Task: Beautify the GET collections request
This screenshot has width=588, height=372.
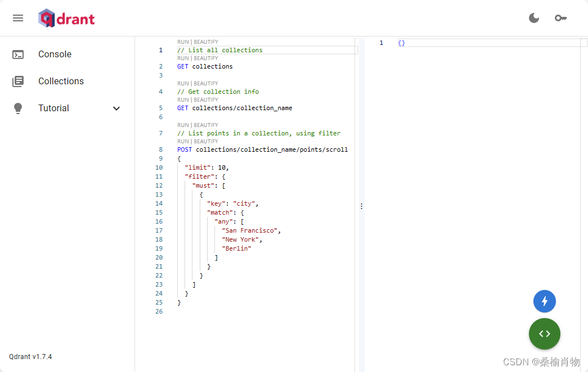Action: [x=206, y=58]
